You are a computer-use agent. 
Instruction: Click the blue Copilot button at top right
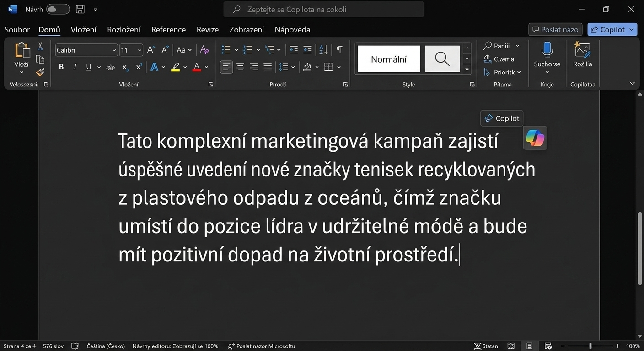pyautogui.click(x=612, y=29)
